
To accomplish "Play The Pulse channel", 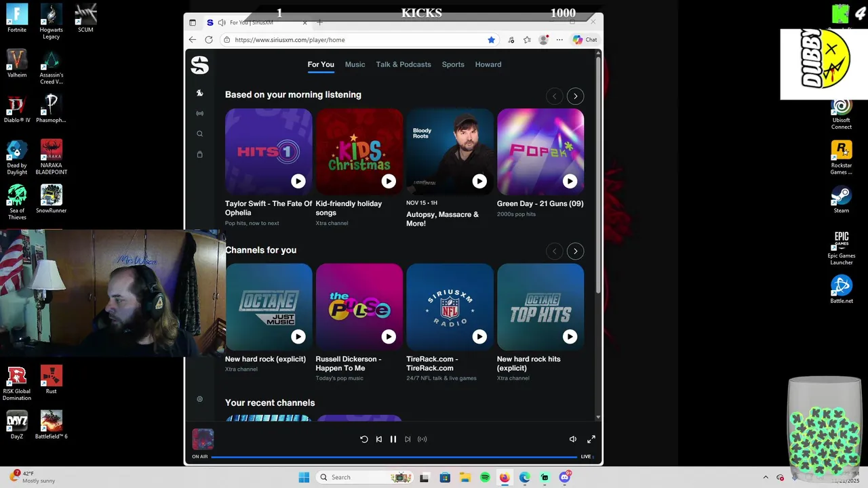I will click(388, 336).
